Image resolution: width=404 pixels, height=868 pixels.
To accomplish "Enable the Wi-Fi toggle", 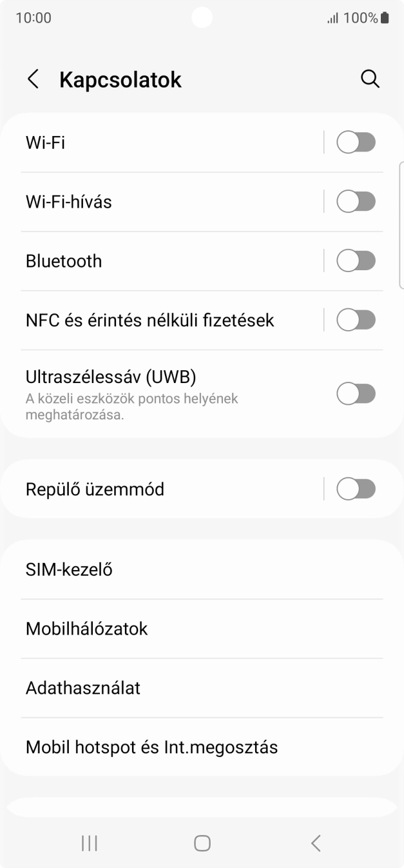I will click(356, 142).
